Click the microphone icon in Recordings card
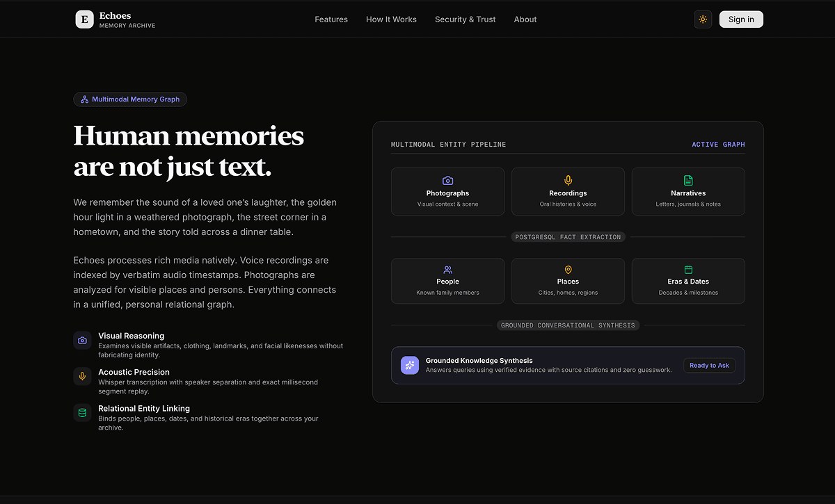 [568, 181]
